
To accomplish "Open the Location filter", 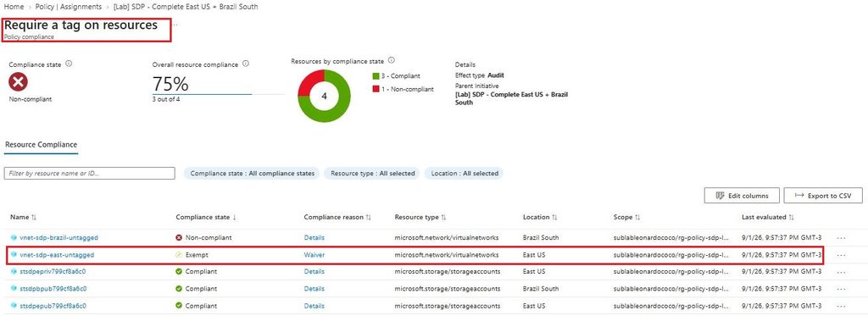I will tap(465, 173).
